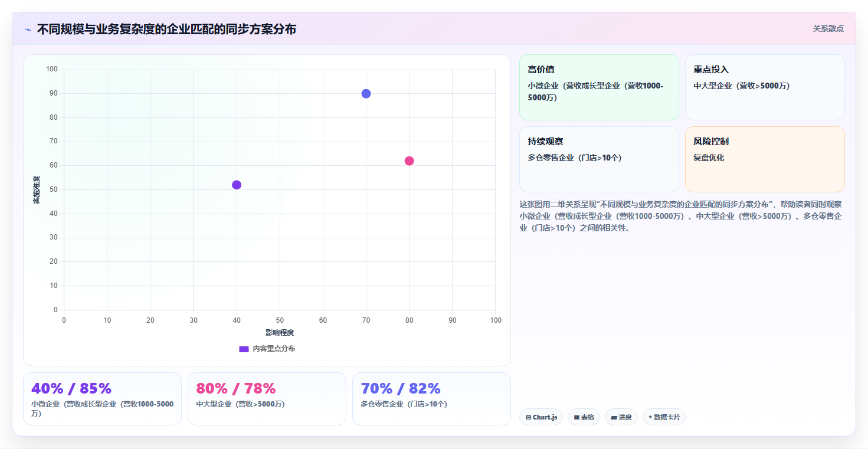
Task: Click 多仓零售企业 text in the 持续观察 card
Action: click(575, 158)
